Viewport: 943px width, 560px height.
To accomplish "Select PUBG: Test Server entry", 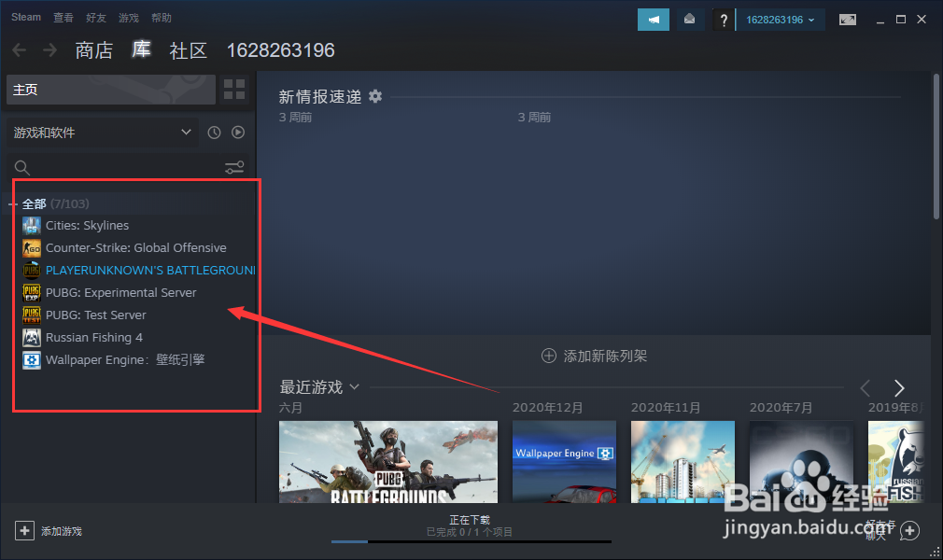I will click(95, 315).
